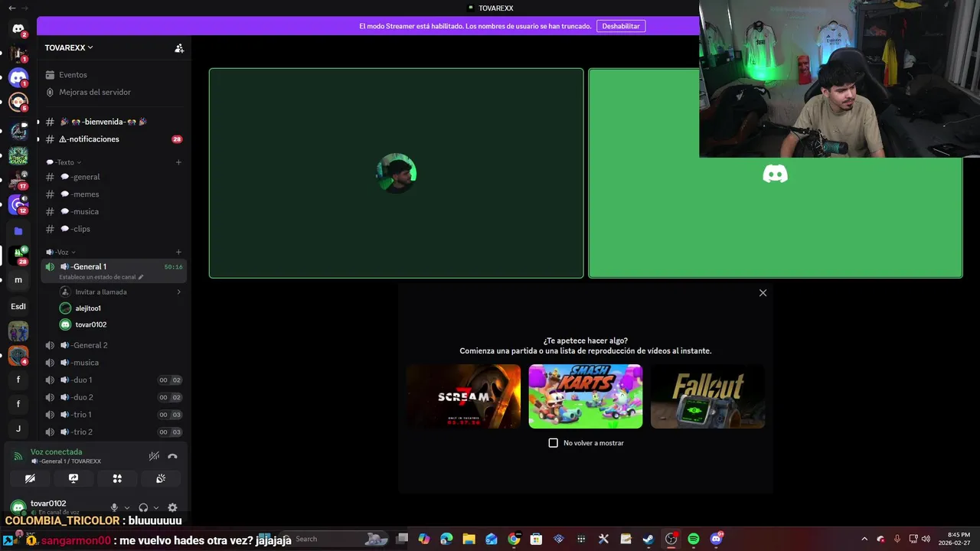Open the notificaciones channel

113,139
